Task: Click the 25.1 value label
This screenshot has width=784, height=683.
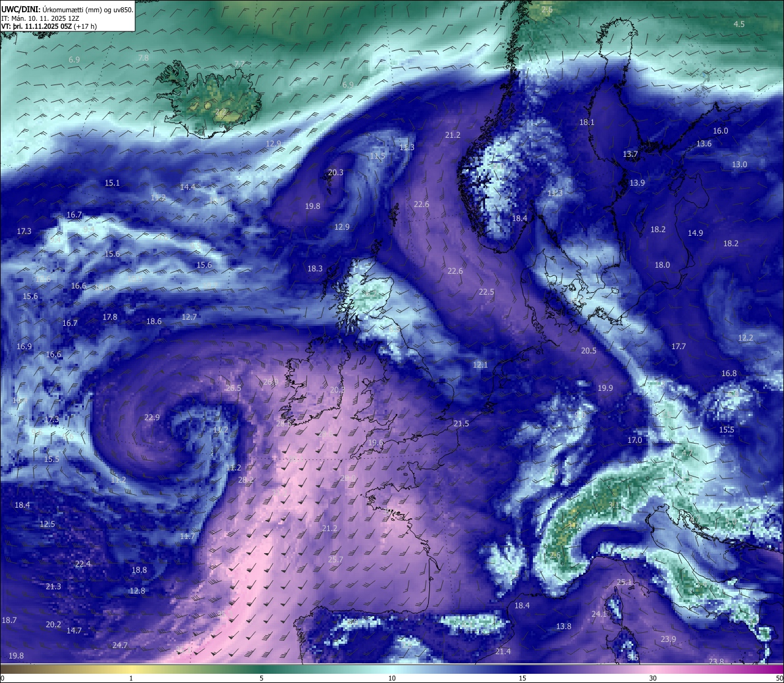Action: pos(624,582)
